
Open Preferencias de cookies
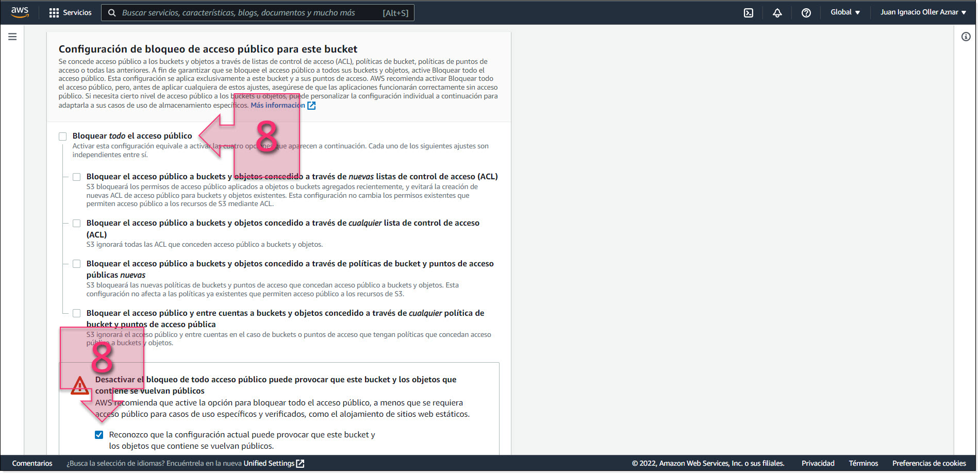[x=929, y=463]
